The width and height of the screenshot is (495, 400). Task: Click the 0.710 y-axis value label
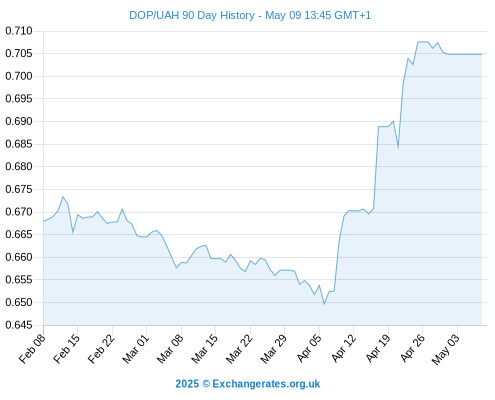19,31
